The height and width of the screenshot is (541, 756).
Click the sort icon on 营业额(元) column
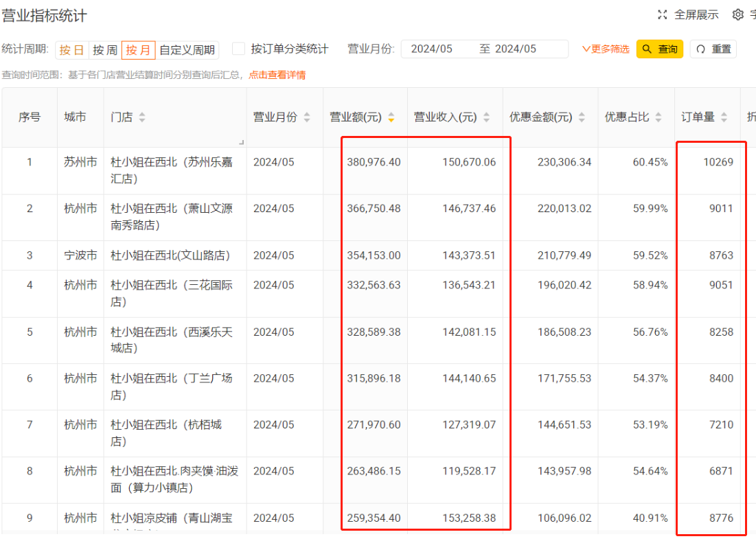click(x=391, y=117)
